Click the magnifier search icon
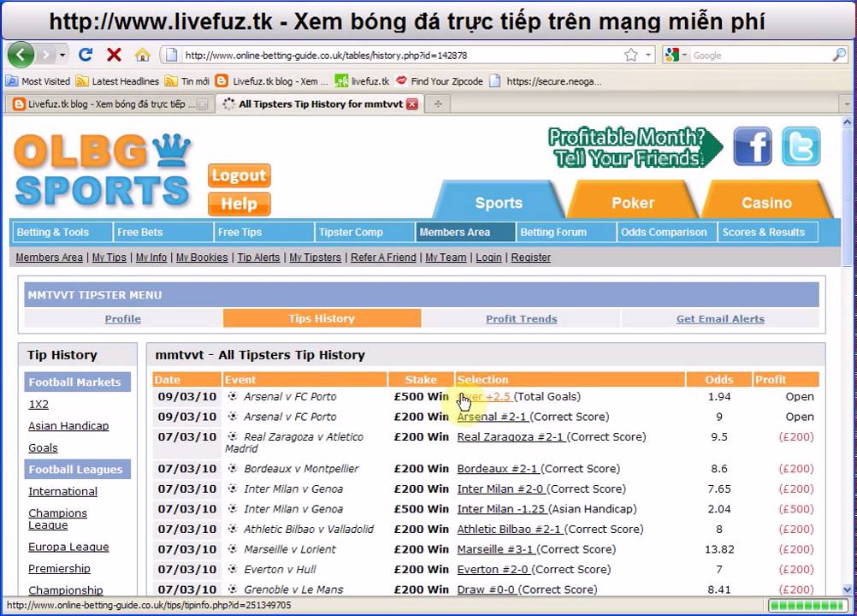The image size is (857, 616). [x=839, y=55]
